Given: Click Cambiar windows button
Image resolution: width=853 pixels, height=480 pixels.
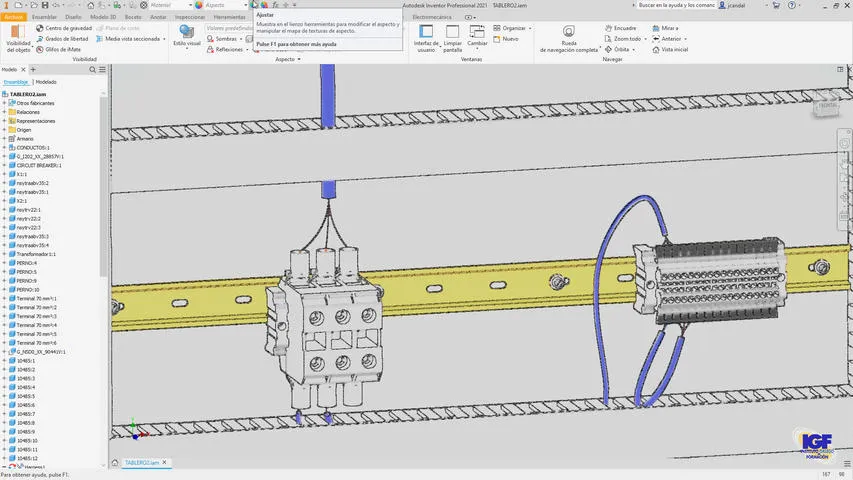Looking at the screenshot, I should (477, 37).
